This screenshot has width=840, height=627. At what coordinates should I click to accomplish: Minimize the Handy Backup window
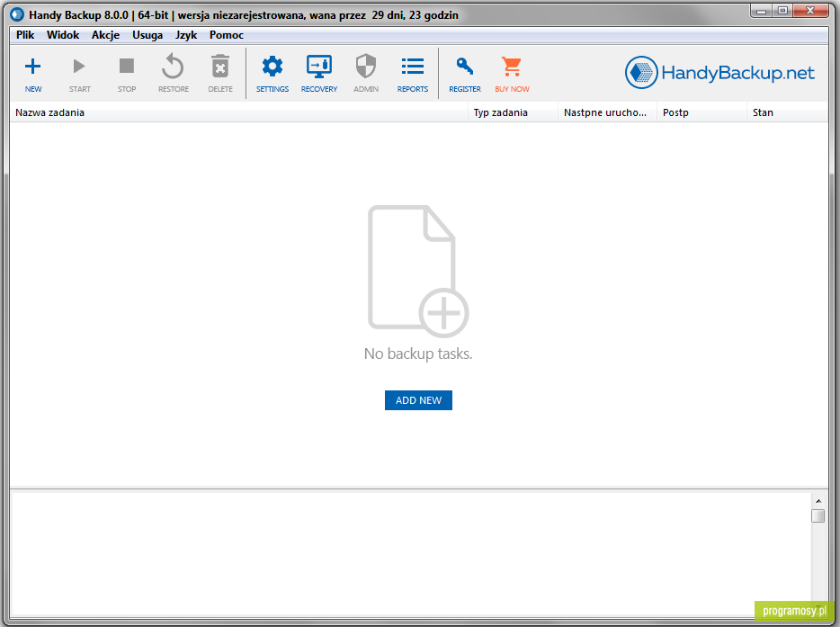point(761,10)
